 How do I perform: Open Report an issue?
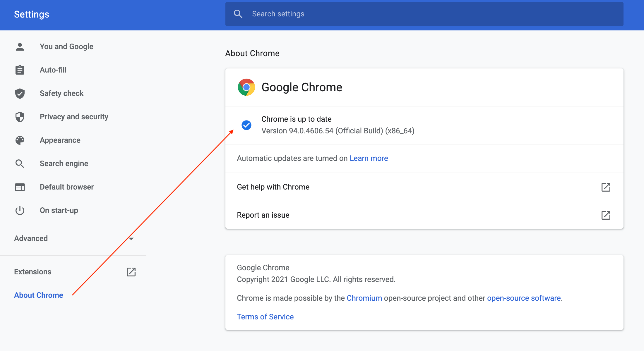tap(424, 215)
